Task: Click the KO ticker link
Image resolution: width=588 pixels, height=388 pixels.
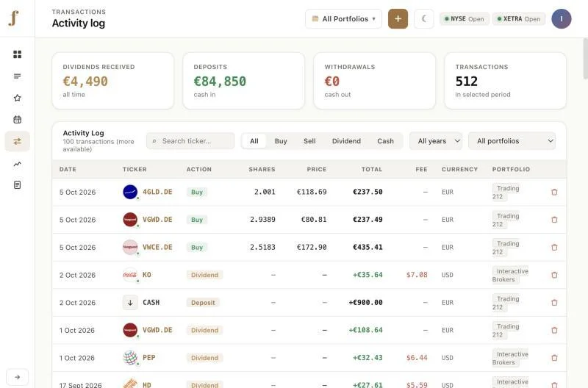Action: click(x=146, y=275)
